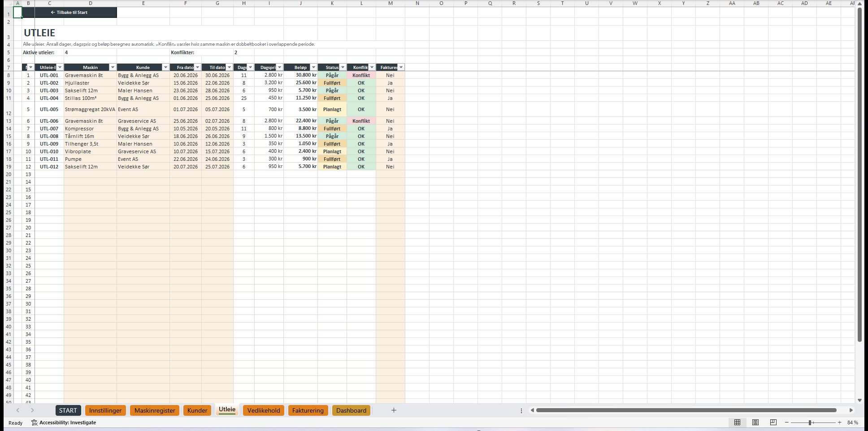Screen dimensions: 868x431
Task: Open the Beløp column filter dropdown
Action: click(x=313, y=67)
